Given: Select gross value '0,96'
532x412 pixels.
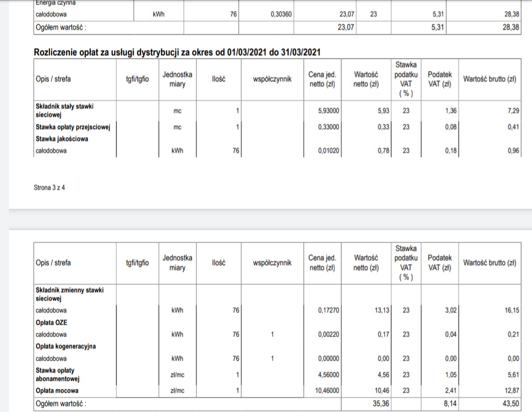Looking at the screenshot, I should point(513,151).
